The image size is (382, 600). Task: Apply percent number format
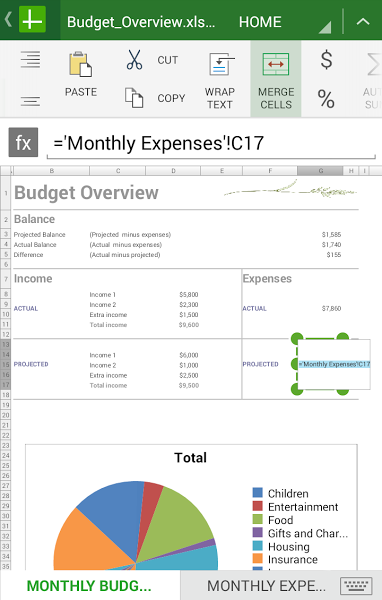coord(326,99)
